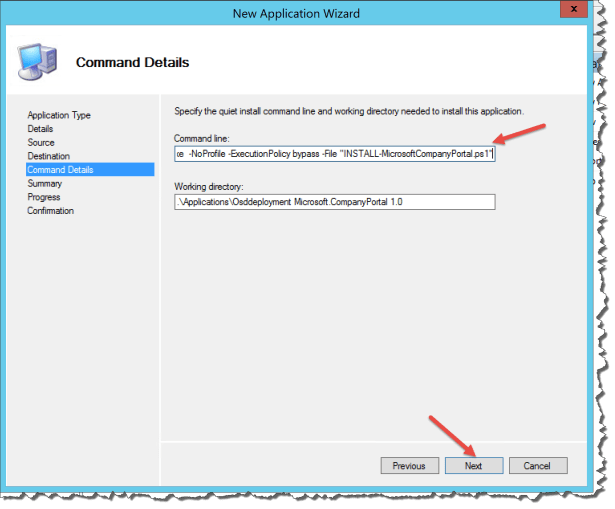The height and width of the screenshot is (509, 615).
Task: Select highlighted Command Details sidebar step
Action: click(x=60, y=170)
